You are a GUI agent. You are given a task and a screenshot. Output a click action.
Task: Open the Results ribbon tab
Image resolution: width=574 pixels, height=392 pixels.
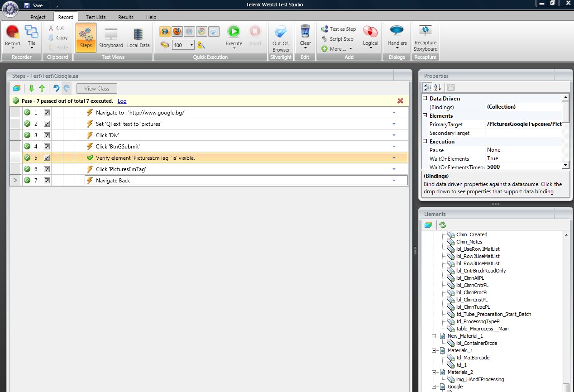(x=126, y=17)
